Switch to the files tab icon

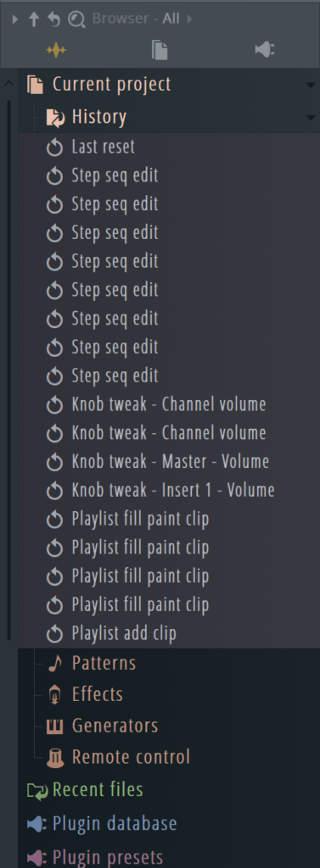(x=160, y=50)
